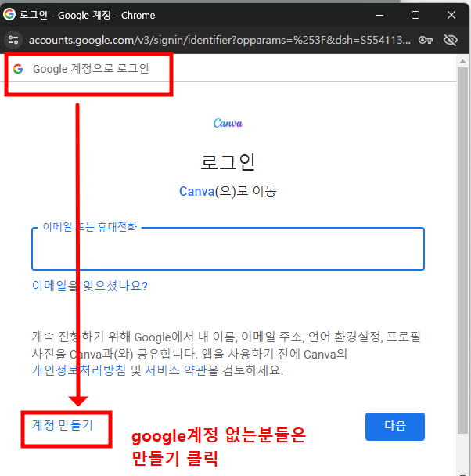Click the 'Google 계정으로 로그인' header text
This screenshot has height=476, width=471.
point(91,69)
